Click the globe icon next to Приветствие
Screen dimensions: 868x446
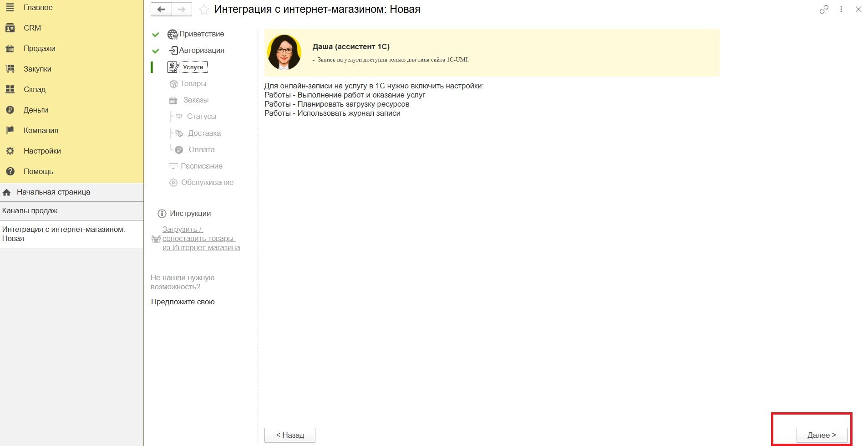(173, 34)
